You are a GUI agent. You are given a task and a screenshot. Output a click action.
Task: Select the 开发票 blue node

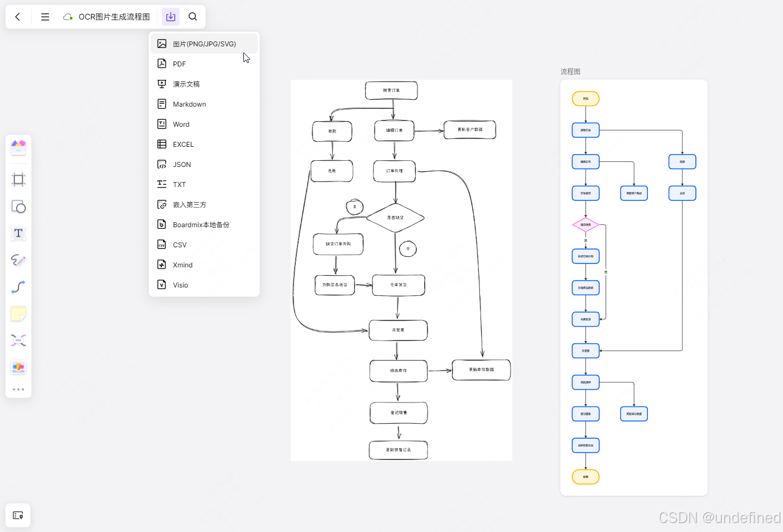coord(585,351)
